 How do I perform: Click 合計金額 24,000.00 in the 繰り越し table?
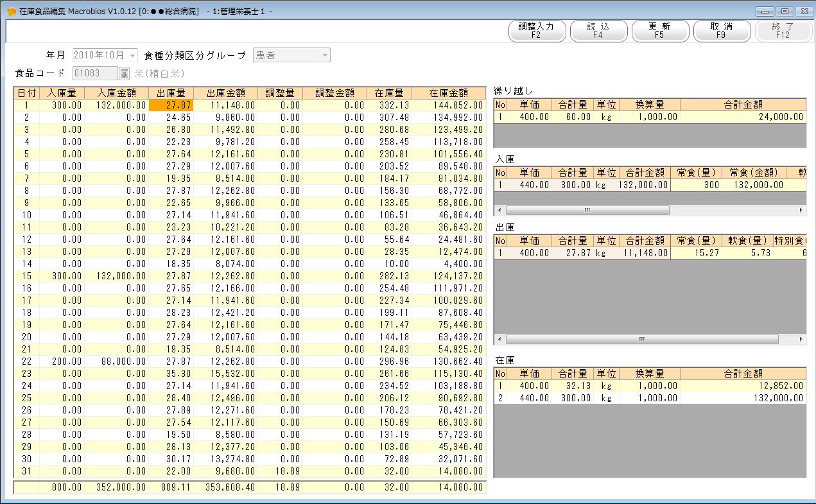(x=743, y=117)
